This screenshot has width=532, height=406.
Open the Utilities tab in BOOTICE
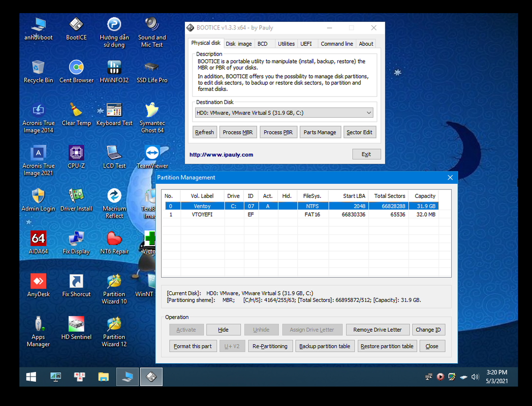(286, 44)
